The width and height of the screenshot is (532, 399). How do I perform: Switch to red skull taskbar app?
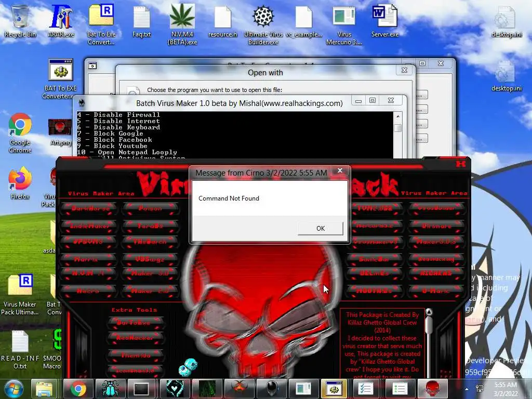(x=432, y=389)
